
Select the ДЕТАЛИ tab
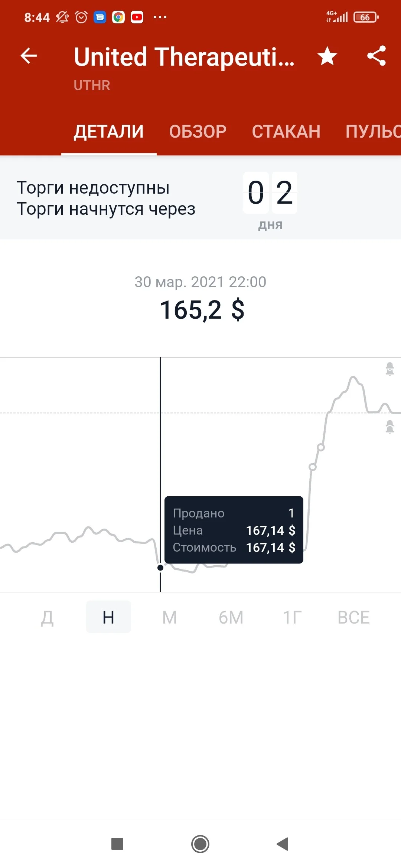coord(109,132)
